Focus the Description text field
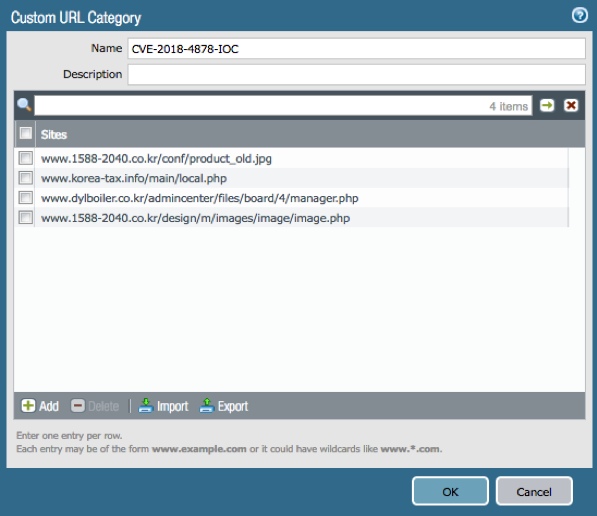 (356, 74)
